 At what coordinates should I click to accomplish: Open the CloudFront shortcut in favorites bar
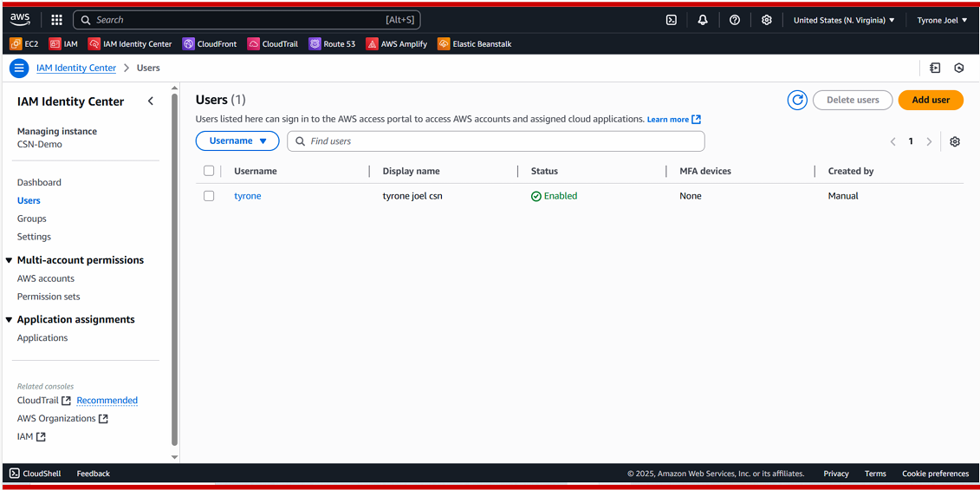click(x=209, y=43)
